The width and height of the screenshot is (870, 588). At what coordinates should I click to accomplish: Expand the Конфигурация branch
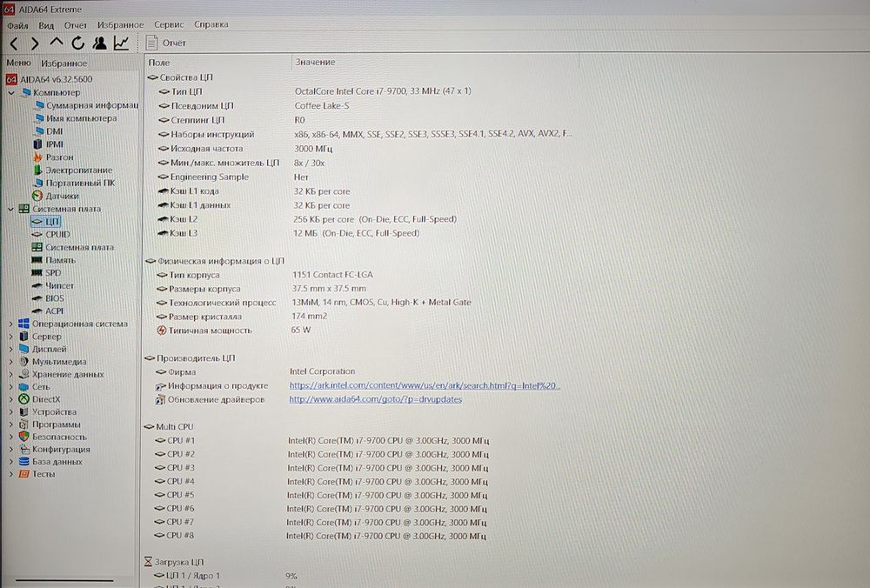click(x=10, y=450)
